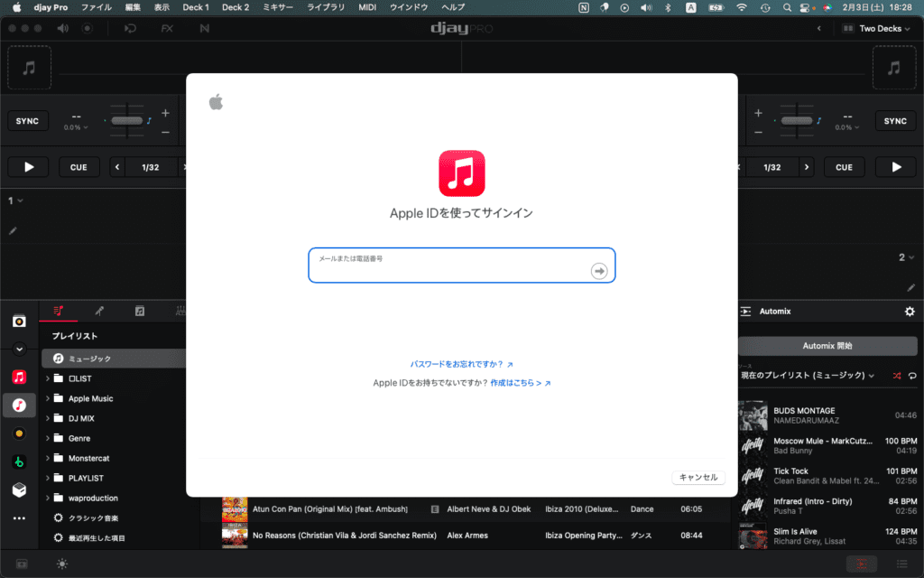
Task: Toggle SYNC on Deck 1
Action: tap(28, 121)
